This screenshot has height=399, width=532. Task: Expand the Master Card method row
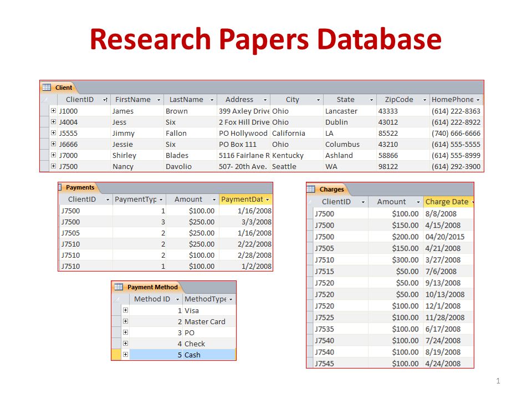[126, 321]
